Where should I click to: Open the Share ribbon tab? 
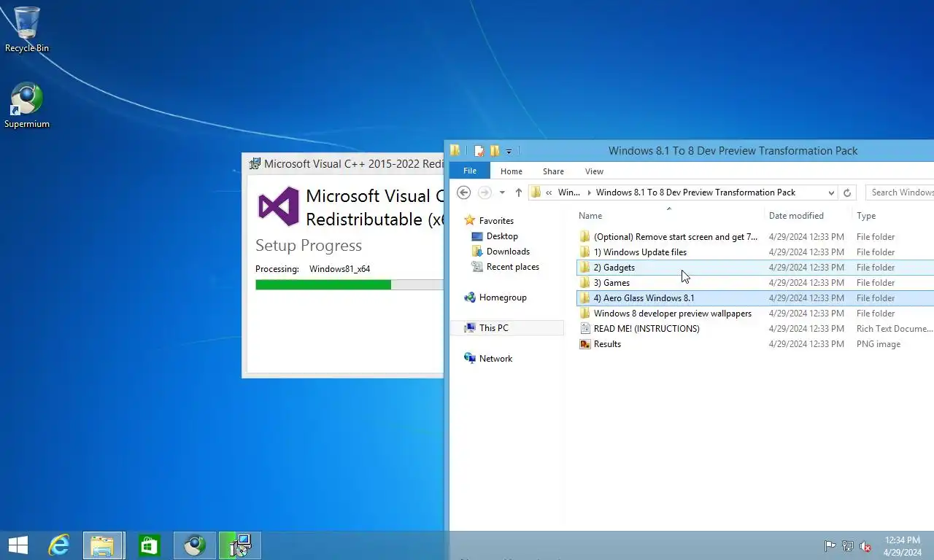553,171
